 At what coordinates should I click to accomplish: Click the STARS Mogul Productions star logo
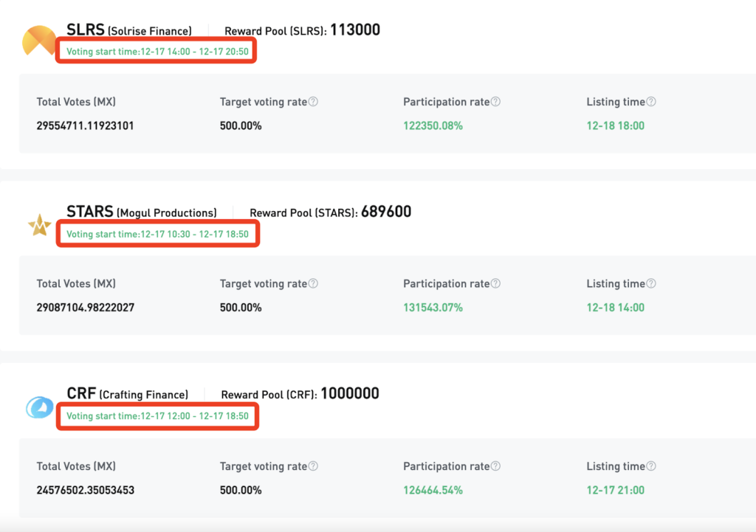39,225
